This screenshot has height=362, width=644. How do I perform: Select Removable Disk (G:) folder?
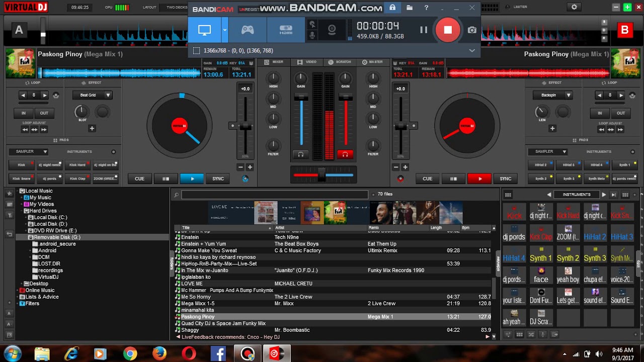pos(56,237)
